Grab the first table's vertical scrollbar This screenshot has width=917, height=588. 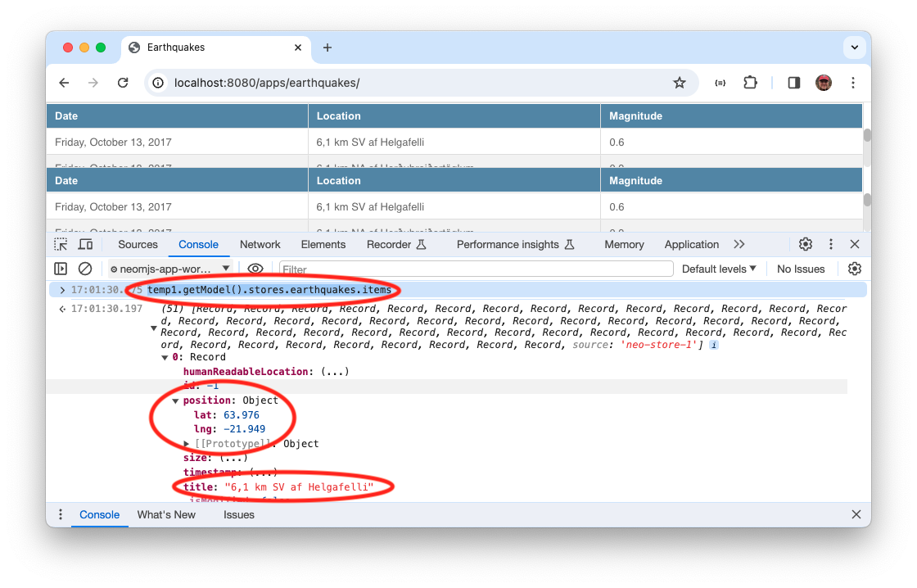(x=867, y=135)
